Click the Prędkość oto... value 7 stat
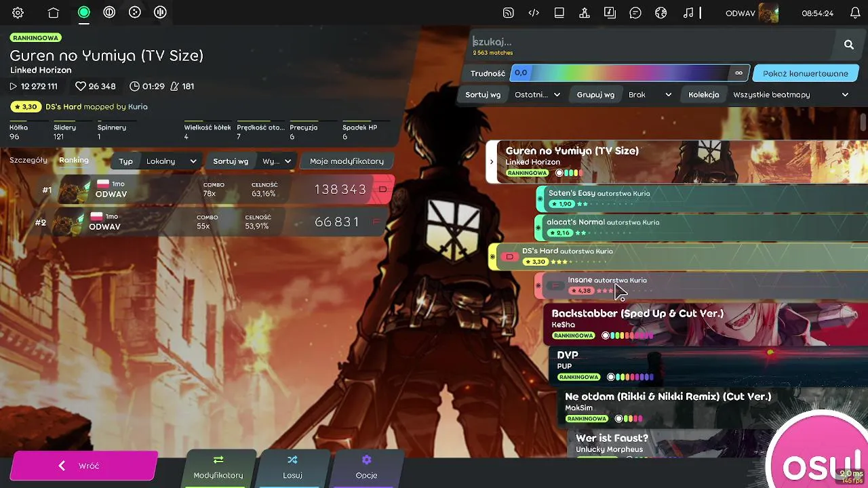Screen dimensions: 868x488 point(260,131)
